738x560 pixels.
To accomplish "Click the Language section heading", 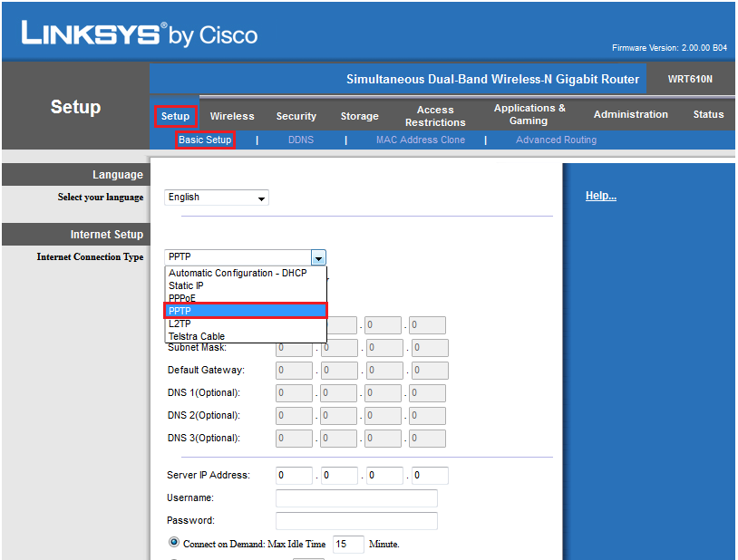I will pos(118,175).
